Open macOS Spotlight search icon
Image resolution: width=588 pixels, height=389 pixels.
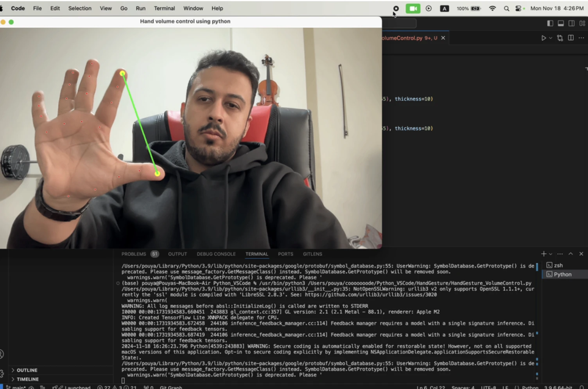pos(506,8)
